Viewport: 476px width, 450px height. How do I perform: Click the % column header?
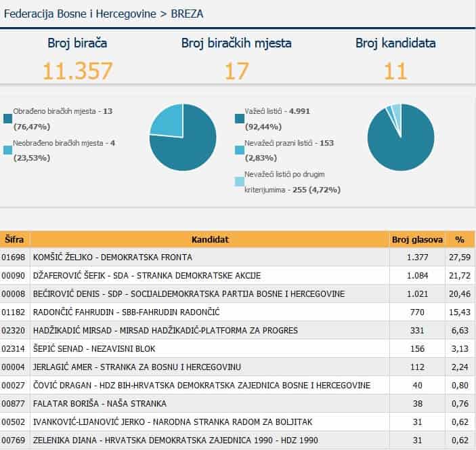(x=460, y=239)
